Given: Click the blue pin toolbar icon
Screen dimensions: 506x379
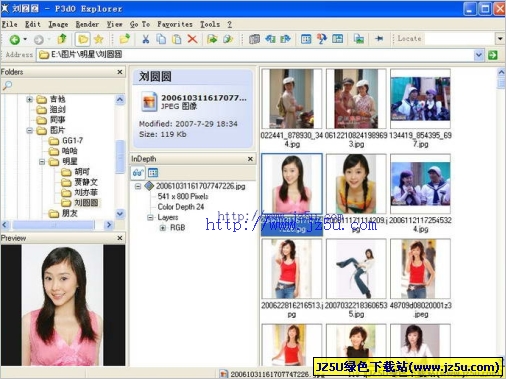Looking at the screenshot, I should pos(379,39).
